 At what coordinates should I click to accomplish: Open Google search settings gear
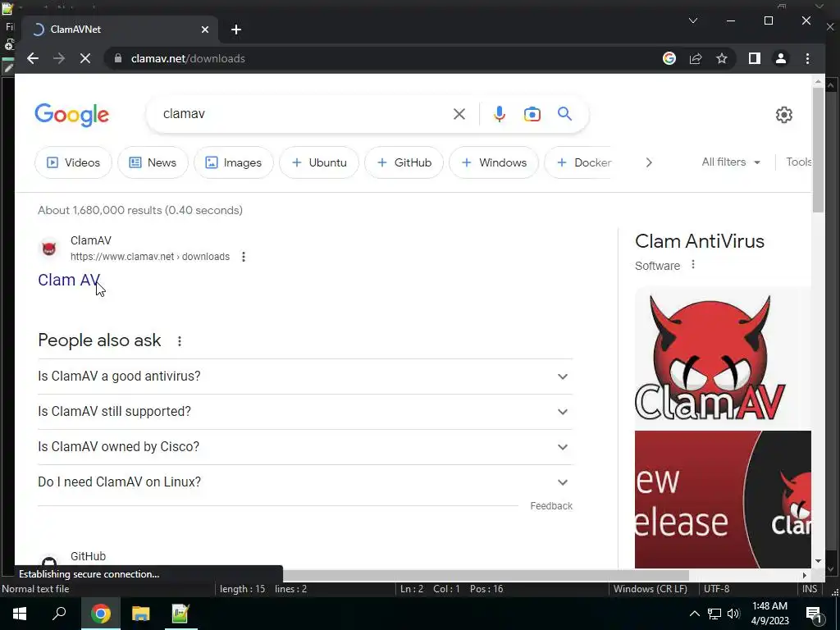[x=783, y=115]
